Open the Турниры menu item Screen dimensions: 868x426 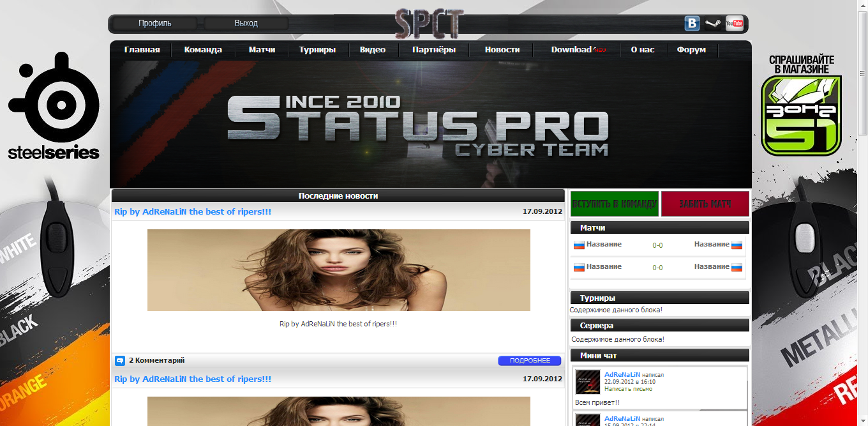[318, 49]
